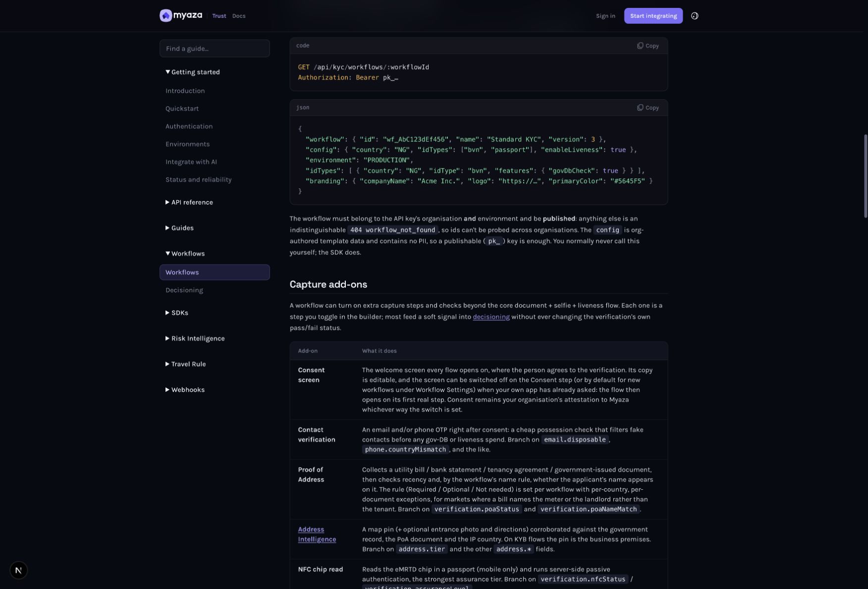Expand the Risk Intelligence section
The height and width of the screenshot is (589, 868).
(x=195, y=339)
